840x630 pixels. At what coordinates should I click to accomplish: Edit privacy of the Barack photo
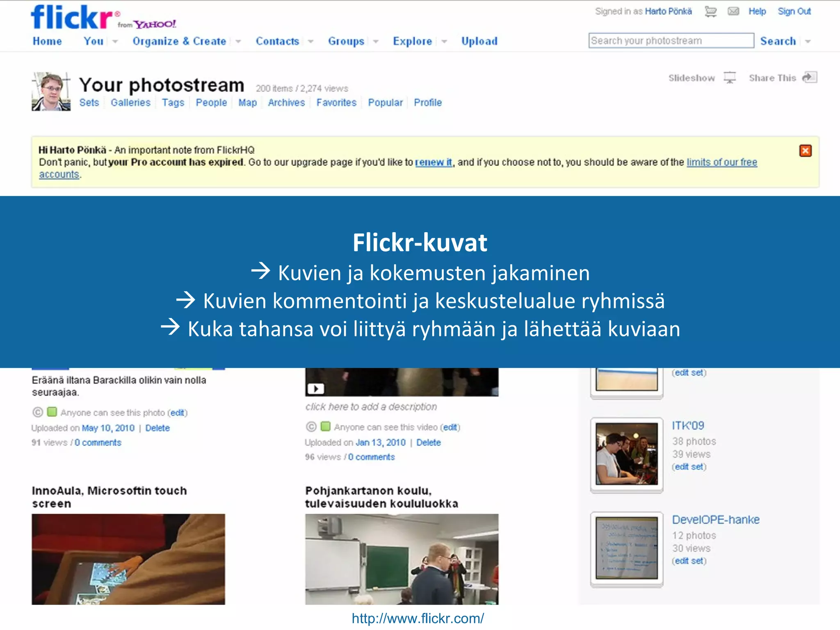click(177, 413)
